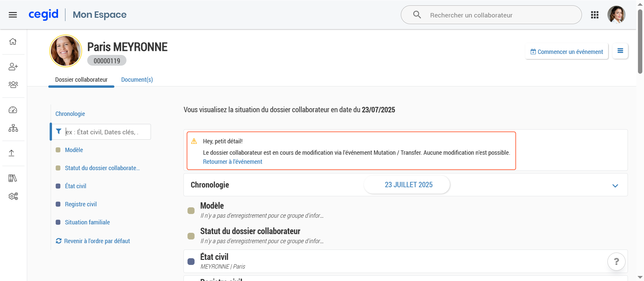The image size is (644, 281).
Task: Go to État civil in left navigation
Action: pyautogui.click(x=75, y=186)
